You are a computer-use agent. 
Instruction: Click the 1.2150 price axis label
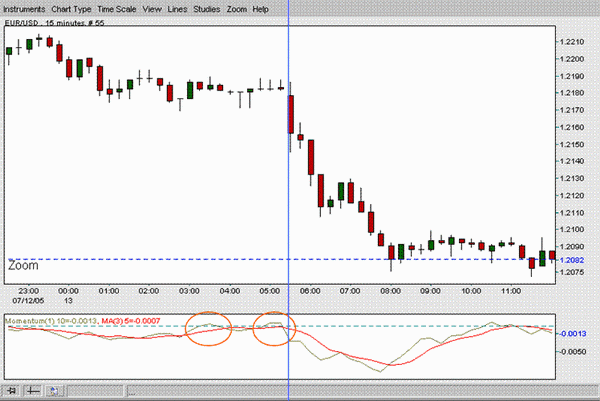coord(572,144)
